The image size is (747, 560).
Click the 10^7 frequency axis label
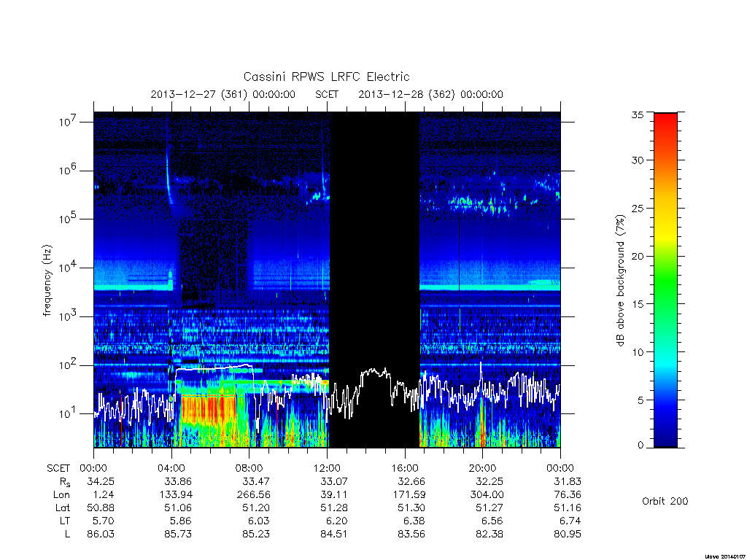tap(68, 122)
